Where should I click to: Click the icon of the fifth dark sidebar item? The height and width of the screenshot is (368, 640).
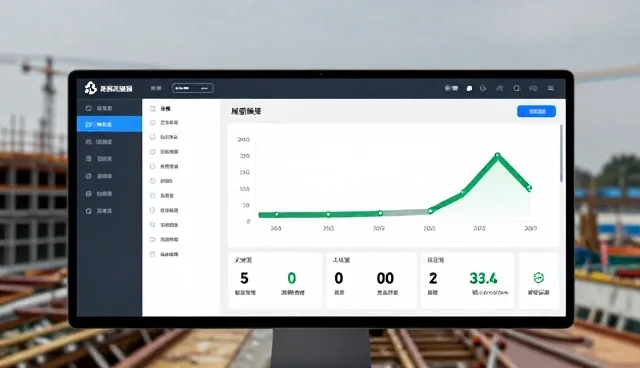pyautogui.click(x=89, y=176)
